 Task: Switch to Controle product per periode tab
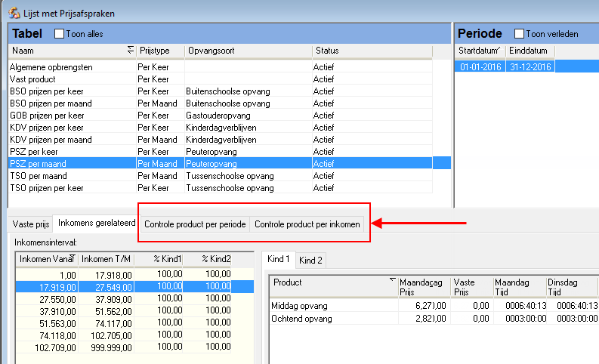click(195, 225)
